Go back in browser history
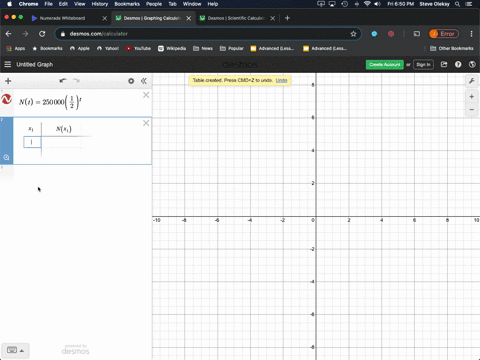Image resolution: width=480 pixels, height=360 pixels. (x=8, y=34)
